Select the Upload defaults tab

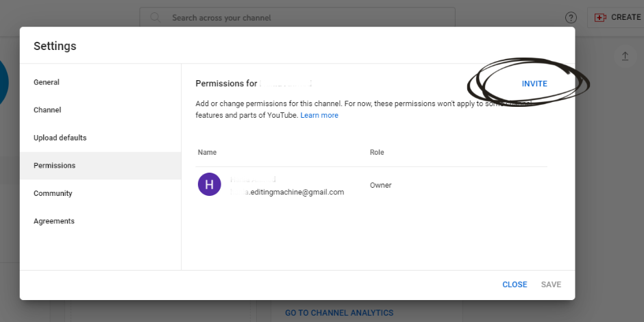click(101, 138)
